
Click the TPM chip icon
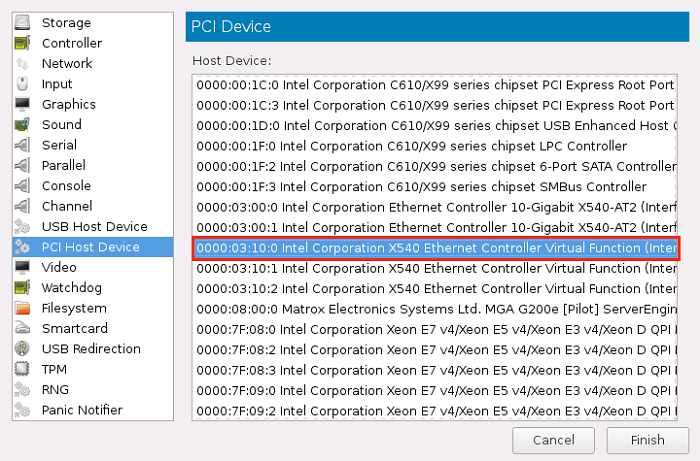coord(22,369)
